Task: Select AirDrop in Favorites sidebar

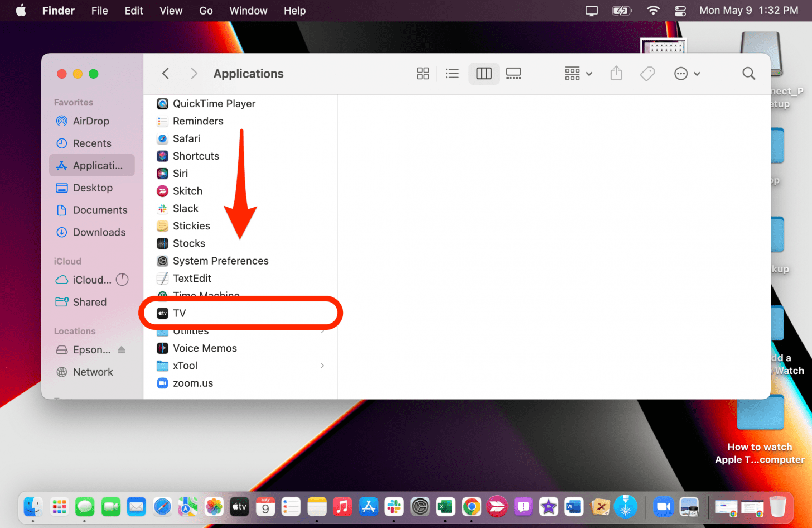Action: 90,121
